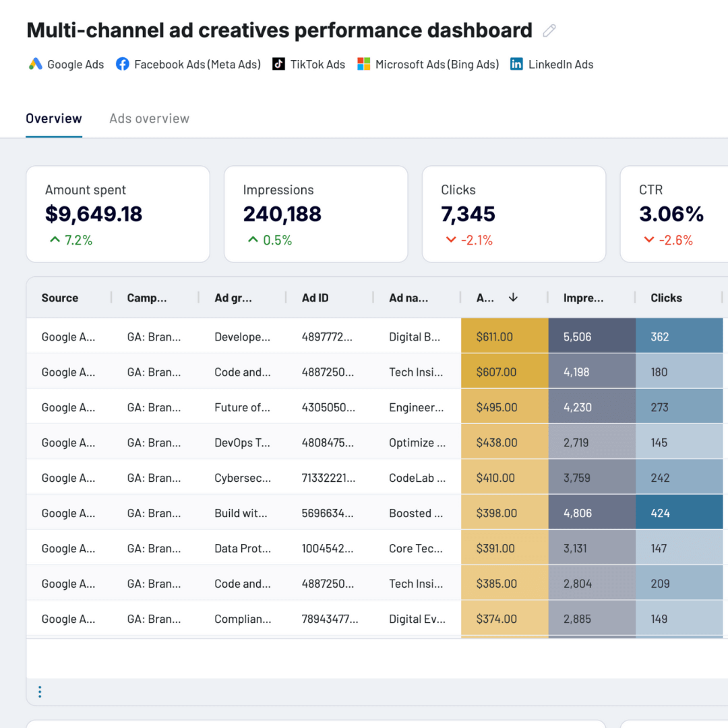This screenshot has width=728, height=728.
Task: Open the three-dot menu below the table
Action: point(39,692)
